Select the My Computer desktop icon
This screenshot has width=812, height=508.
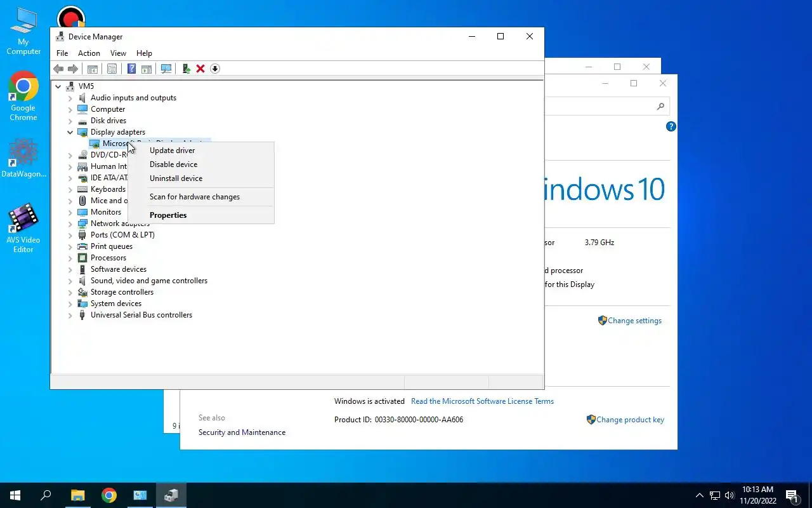[23, 31]
